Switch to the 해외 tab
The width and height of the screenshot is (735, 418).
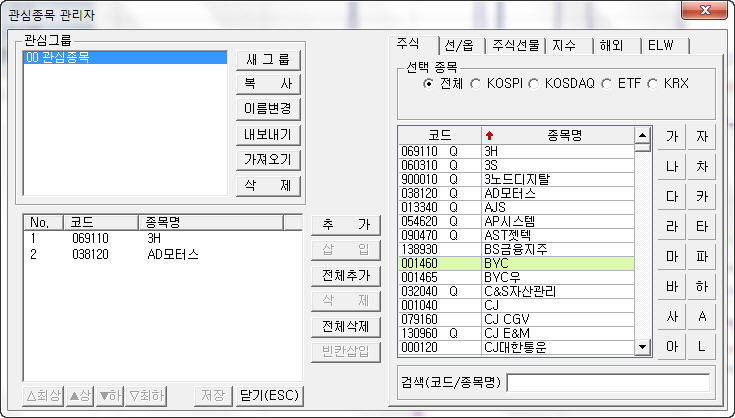tap(612, 46)
